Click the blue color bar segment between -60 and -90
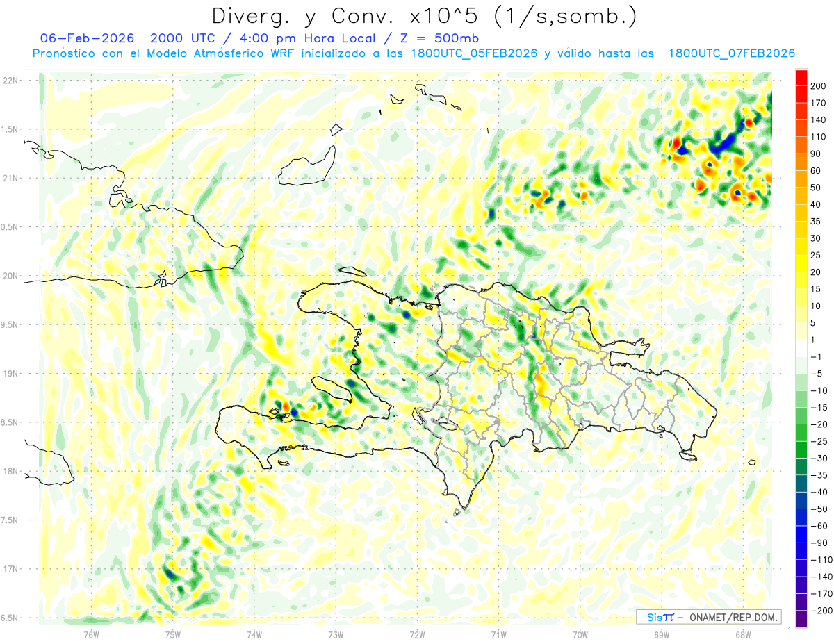Viewport: 834px width, 644px height. [801, 534]
